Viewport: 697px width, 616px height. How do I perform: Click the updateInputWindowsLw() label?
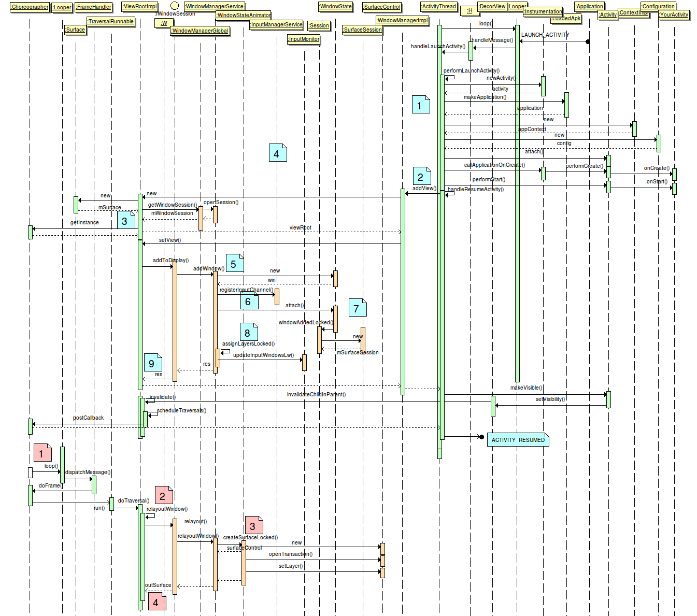pos(263,355)
